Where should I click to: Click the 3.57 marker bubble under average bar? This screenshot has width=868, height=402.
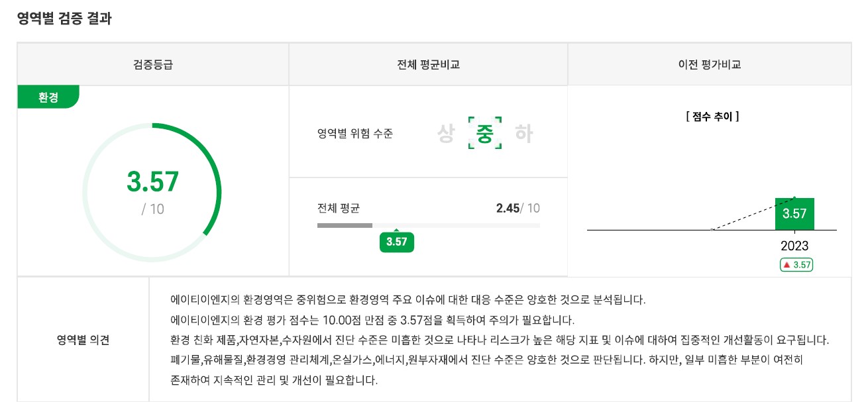point(397,241)
